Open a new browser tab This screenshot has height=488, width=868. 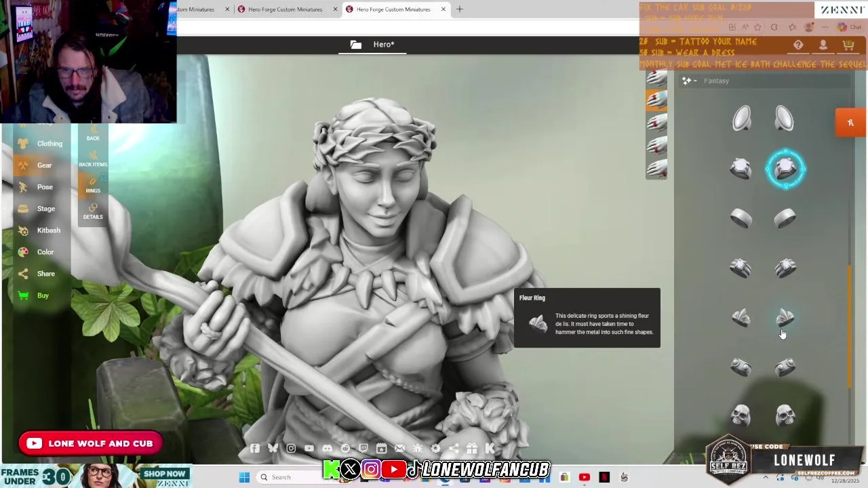(x=459, y=9)
